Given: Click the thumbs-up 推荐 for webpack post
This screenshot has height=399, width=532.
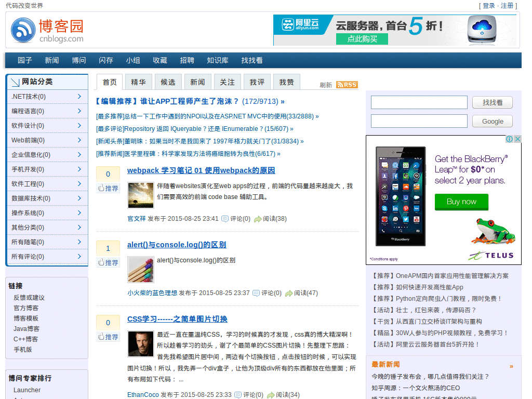Looking at the screenshot, I should [108, 188].
